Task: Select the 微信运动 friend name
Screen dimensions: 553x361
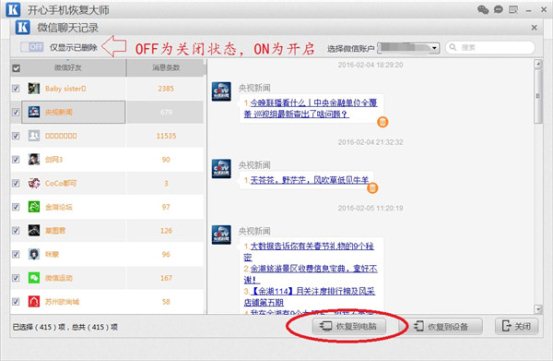Action: tap(59, 278)
